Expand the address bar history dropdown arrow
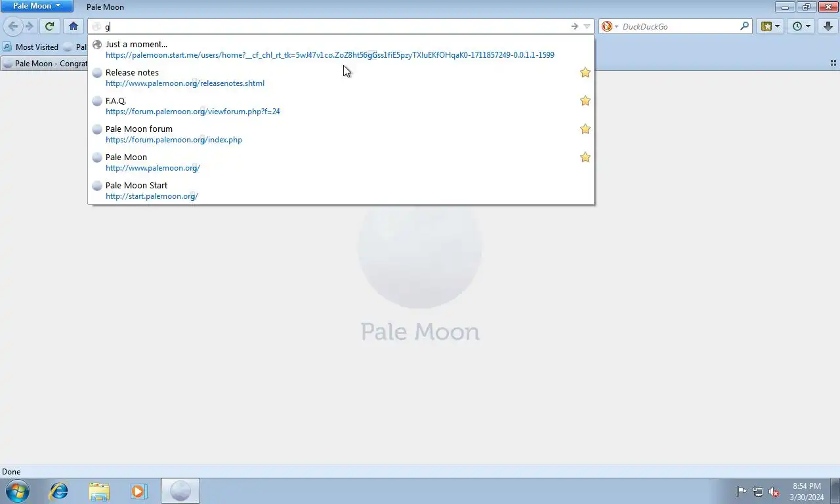The width and height of the screenshot is (840, 504). click(587, 26)
